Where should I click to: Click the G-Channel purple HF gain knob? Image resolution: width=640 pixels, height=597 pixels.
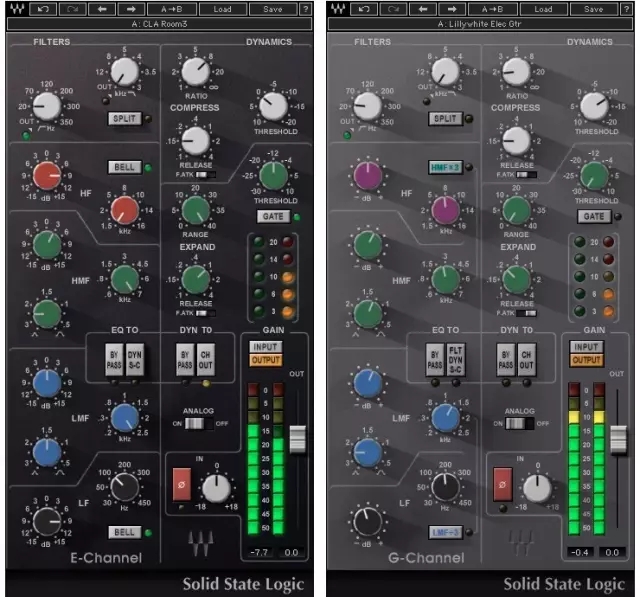click(x=368, y=175)
